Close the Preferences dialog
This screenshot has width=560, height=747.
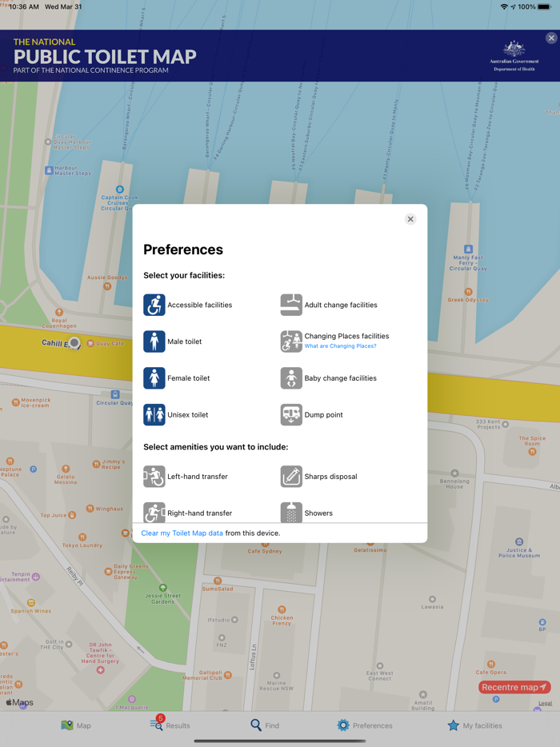(410, 219)
